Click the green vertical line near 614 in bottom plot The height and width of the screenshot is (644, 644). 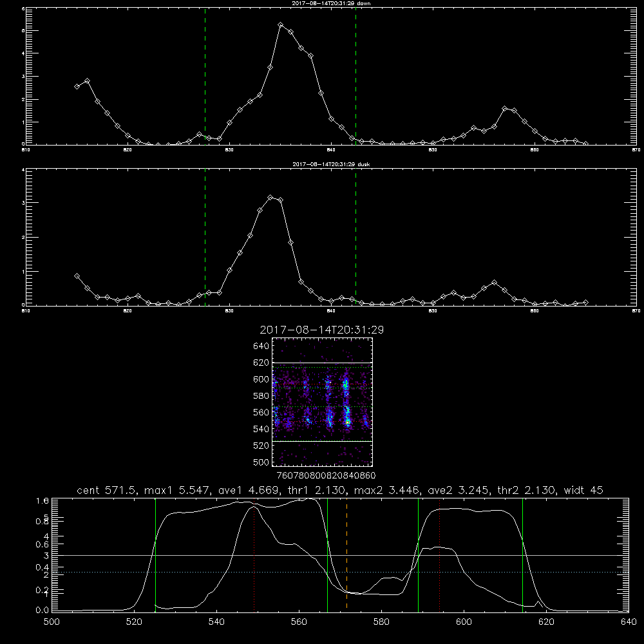[522, 554]
